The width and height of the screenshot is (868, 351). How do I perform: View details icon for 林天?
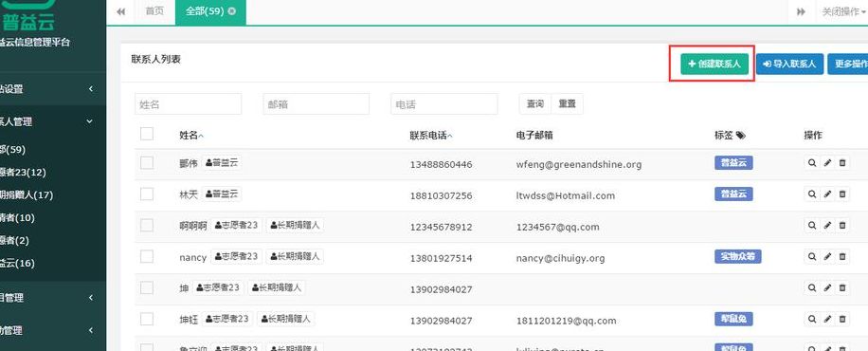(812, 194)
